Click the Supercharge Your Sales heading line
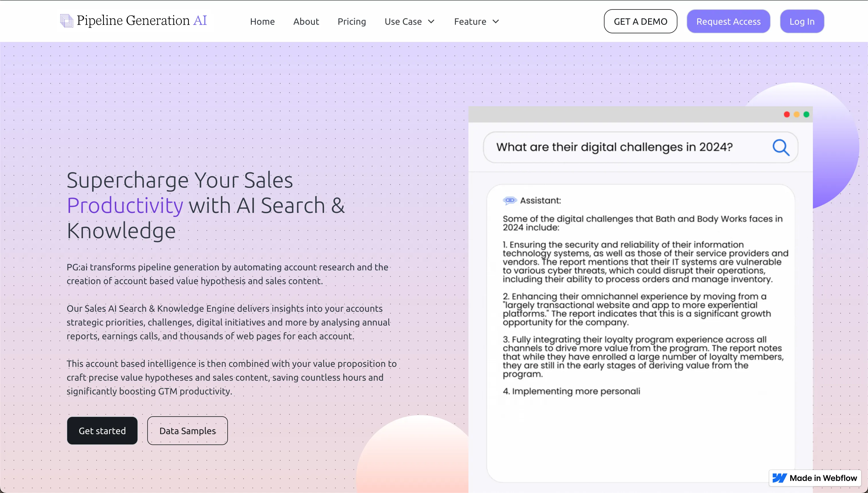The height and width of the screenshot is (493, 868). click(x=180, y=180)
